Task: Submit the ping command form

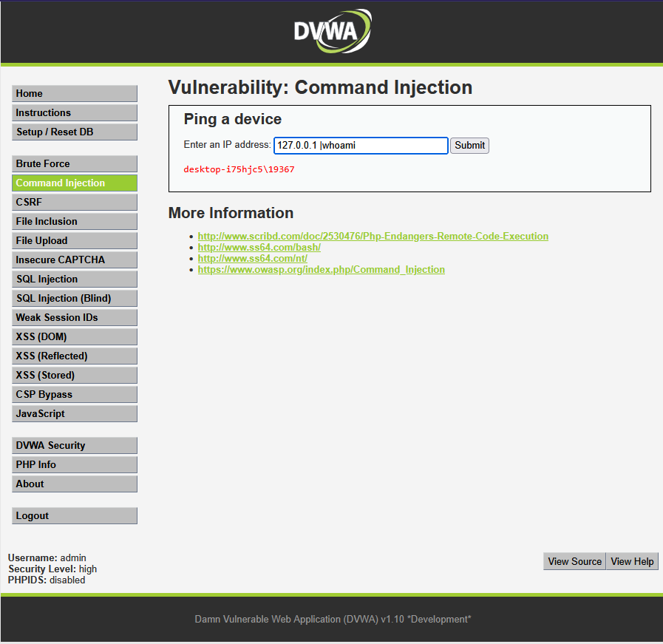Action: tap(469, 146)
